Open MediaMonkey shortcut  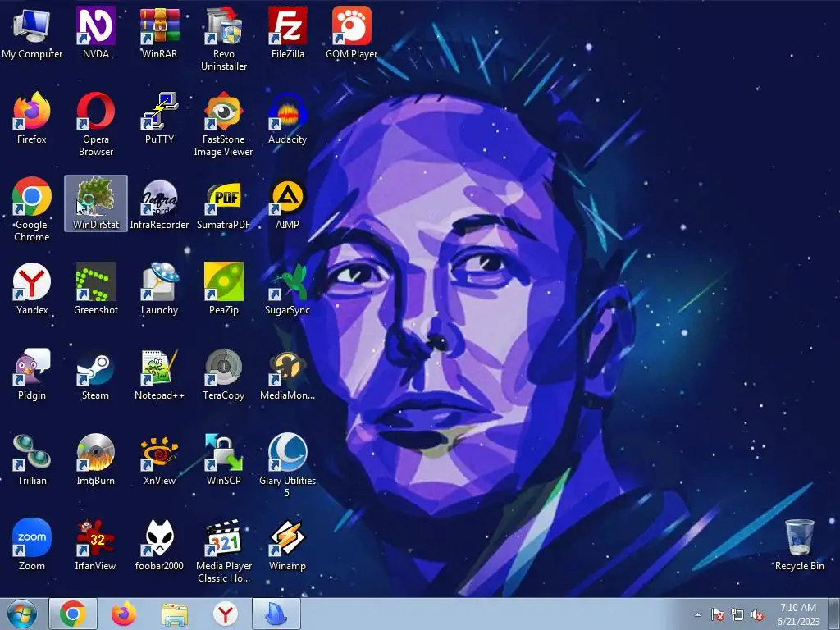(288, 374)
